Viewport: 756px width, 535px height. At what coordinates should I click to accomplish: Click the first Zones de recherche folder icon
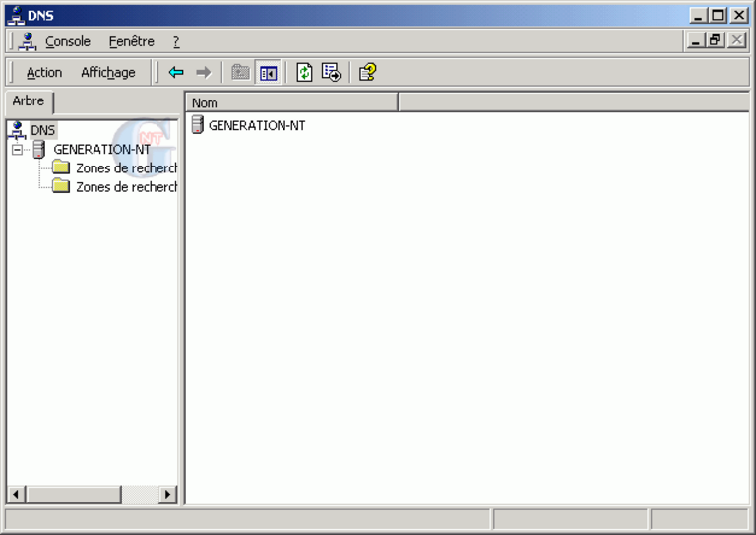(x=61, y=167)
